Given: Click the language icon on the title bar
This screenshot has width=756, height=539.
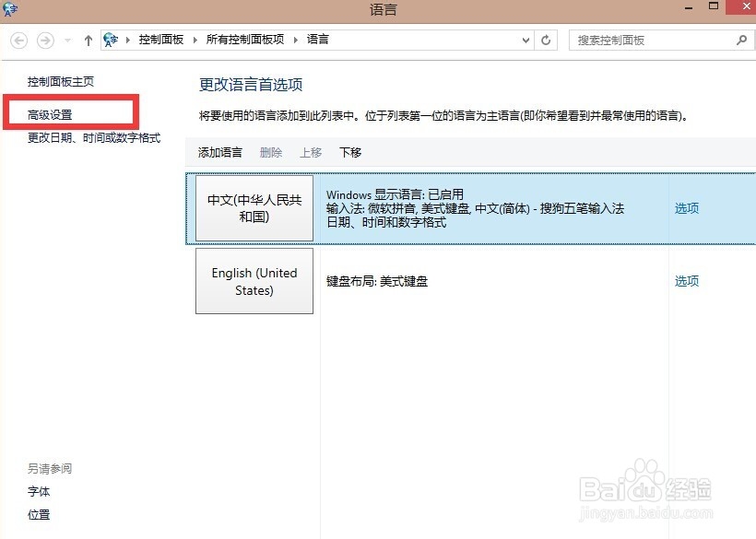Looking at the screenshot, I should (9, 9).
